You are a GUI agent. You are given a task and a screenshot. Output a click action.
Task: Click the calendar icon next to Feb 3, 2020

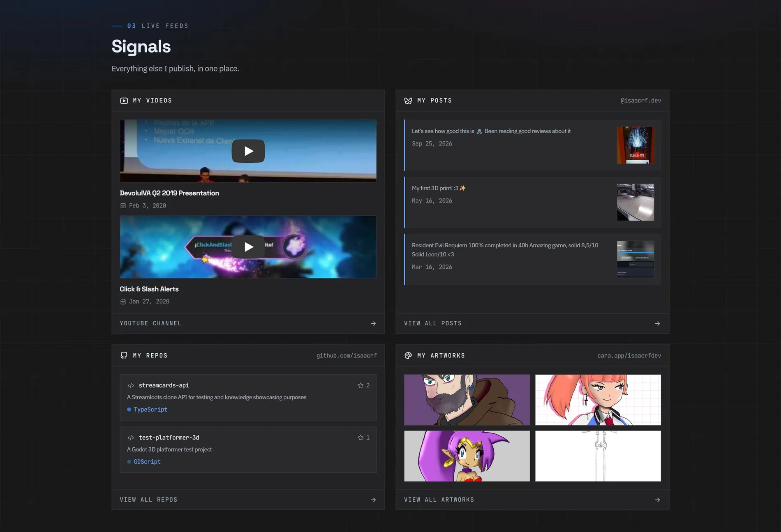[x=123, y=206]
